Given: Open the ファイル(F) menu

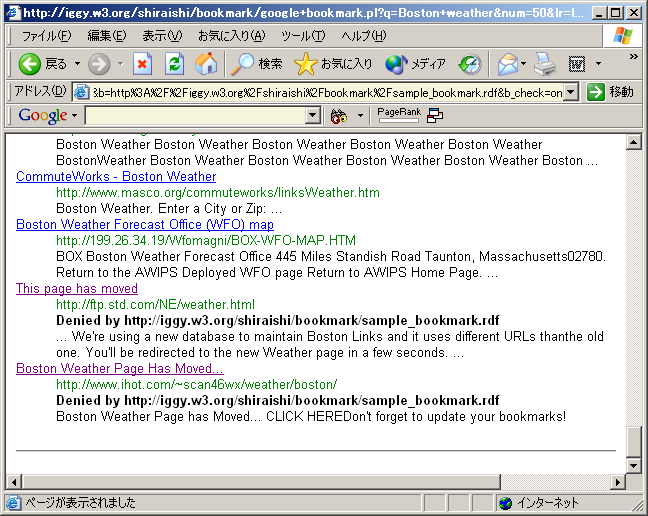Looking at the screenshot, I should (x=46, y=36).
